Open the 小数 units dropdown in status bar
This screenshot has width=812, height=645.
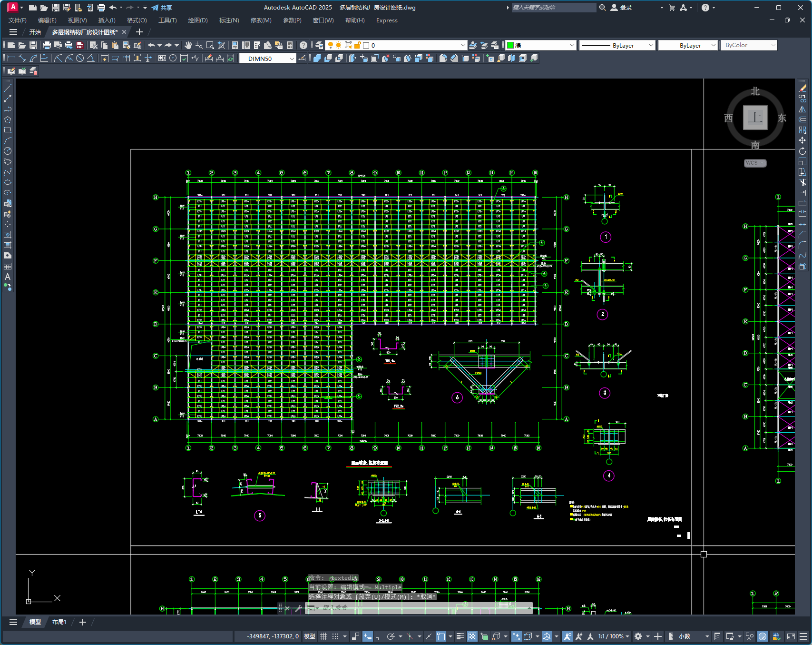[694, 636]
